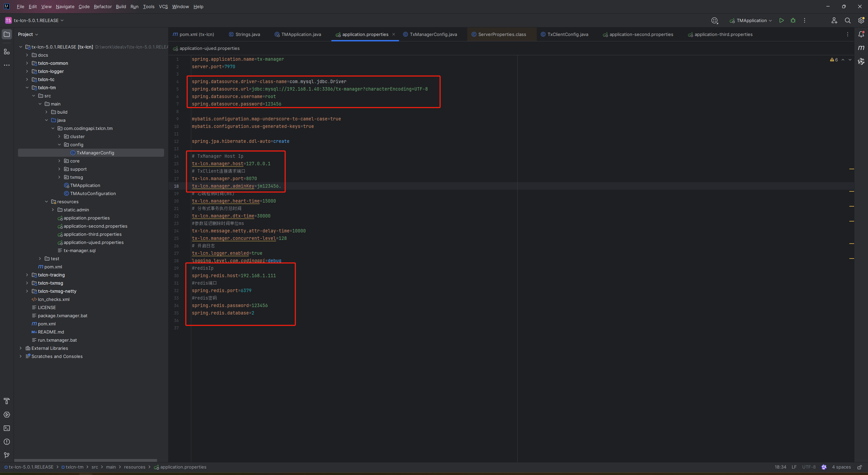Collapse the resources folder
This screenshot has width=868, height=475.
pyautogui.click(x=46, y=202)
